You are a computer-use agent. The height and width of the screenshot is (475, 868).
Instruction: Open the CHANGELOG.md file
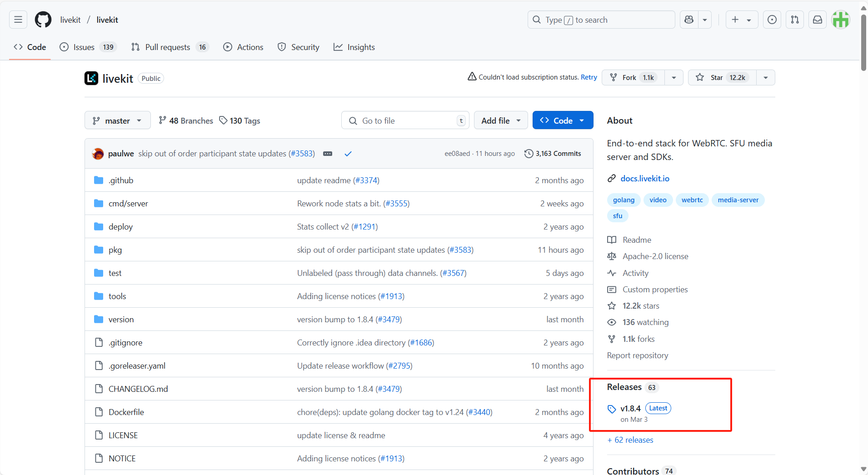138,389
